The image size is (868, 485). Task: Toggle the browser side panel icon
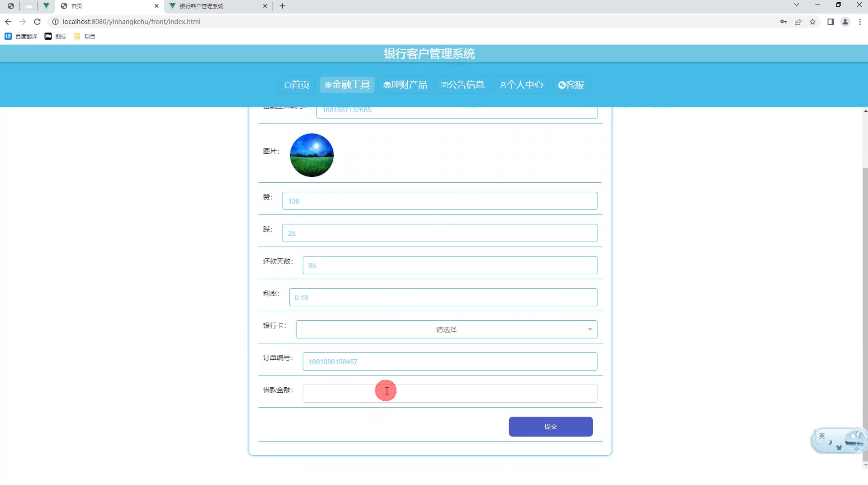tap(830, 22)
